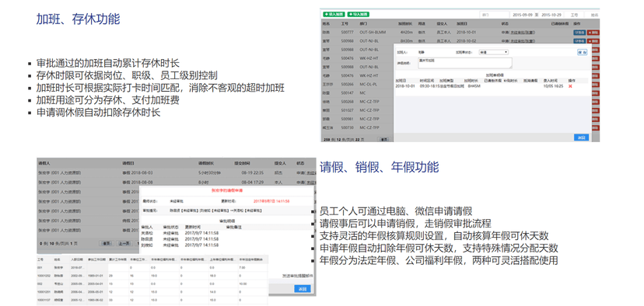The image size is (644, 306).
Task: Click the value 7.00 in annual leave table
Action: click(x=243, y=268)
